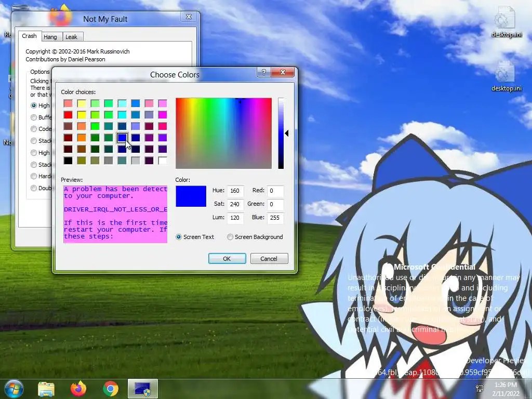This screenshot has width=532, height=399.
Task: Click the Blue value field showing 255
Action: coord(275,218)
